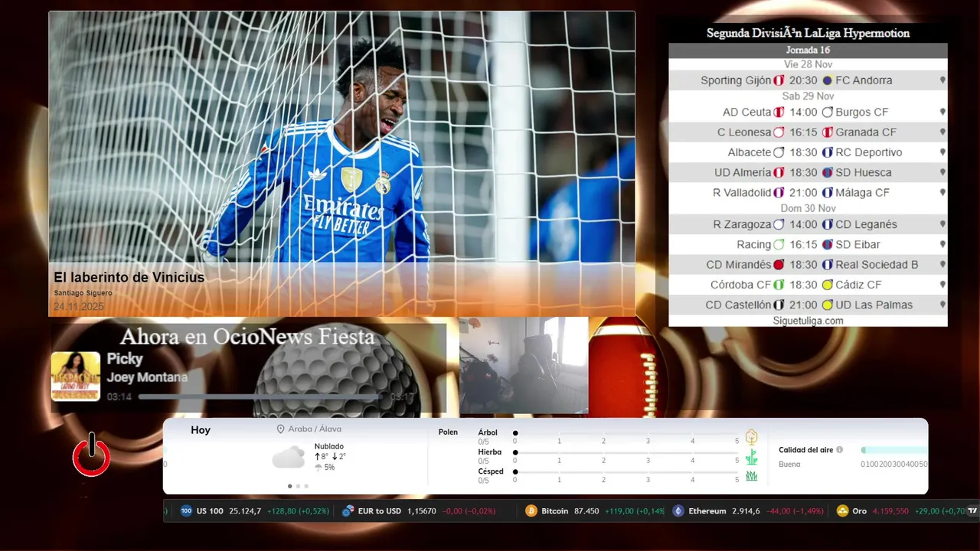This screenshot has height=551, width=980.
Task: Click the Picky album cover thumbnail
Action: tap(76, 377)
